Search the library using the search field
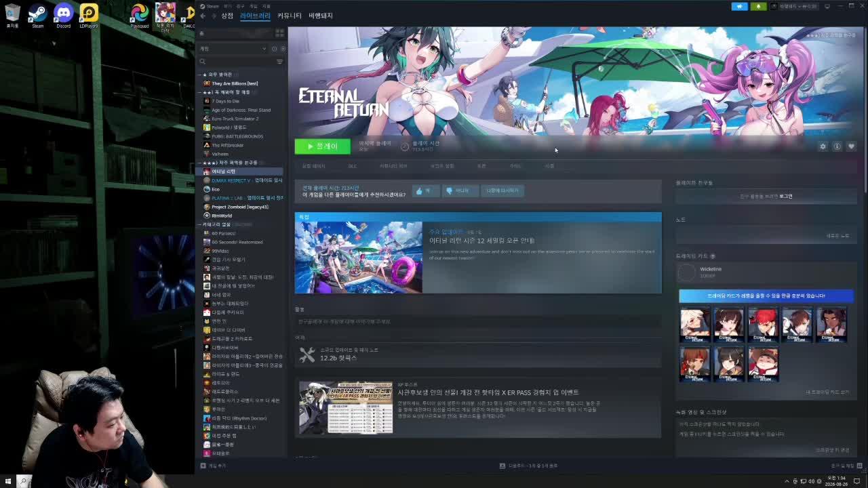868x488 pixels. coord(237,62)
